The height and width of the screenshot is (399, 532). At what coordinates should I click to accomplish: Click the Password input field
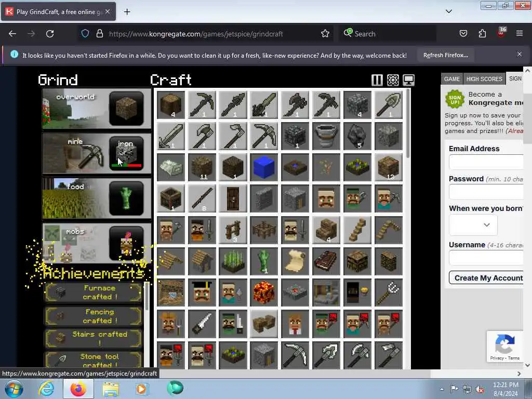point(486,192)
